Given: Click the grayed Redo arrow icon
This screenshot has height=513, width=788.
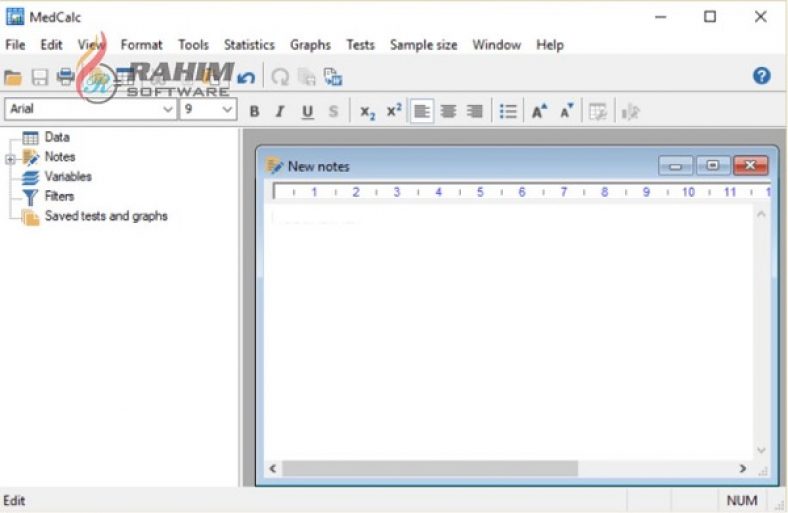Looking at the screenshot, I should coord(280,77).
